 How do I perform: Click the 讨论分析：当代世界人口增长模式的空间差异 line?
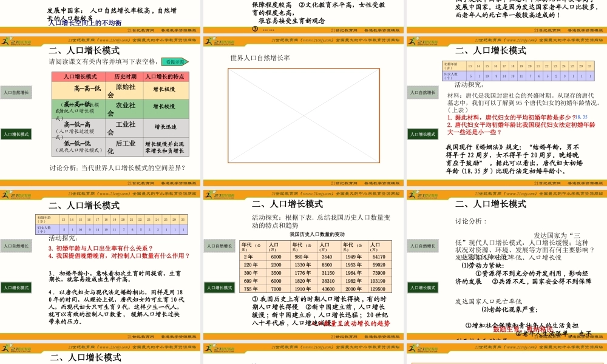(117, 168)
